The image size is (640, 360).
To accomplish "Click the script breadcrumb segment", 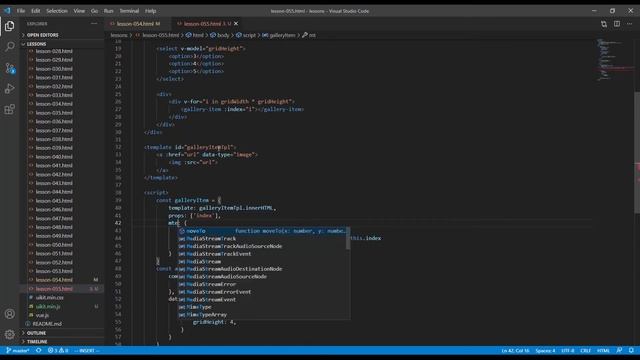I will 246,36.
